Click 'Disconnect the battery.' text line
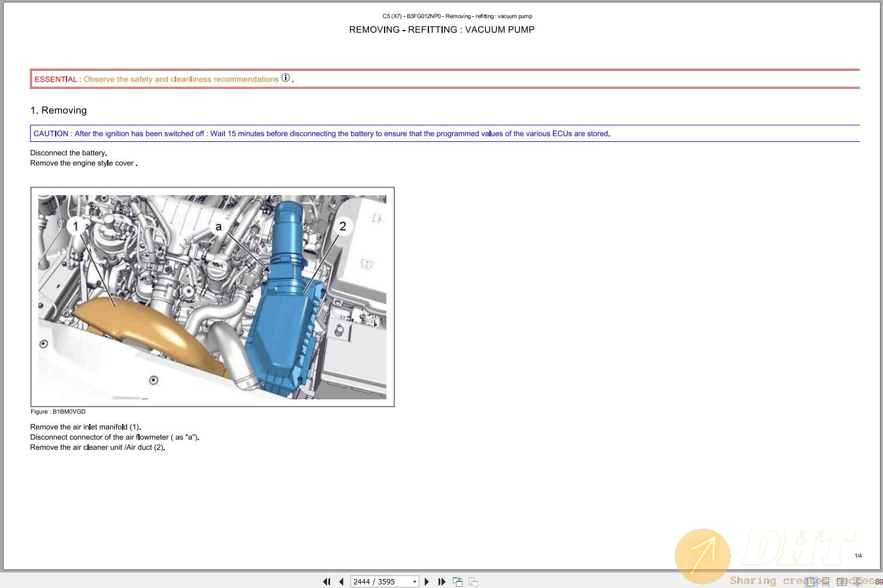This screenshot has height=588, width=883. point(69,153)
